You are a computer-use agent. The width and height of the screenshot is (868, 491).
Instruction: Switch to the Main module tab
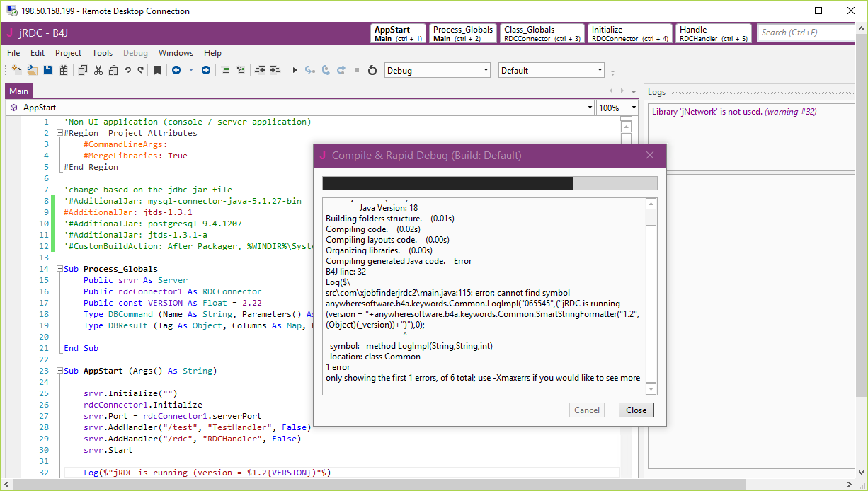(x=19, y=91)
